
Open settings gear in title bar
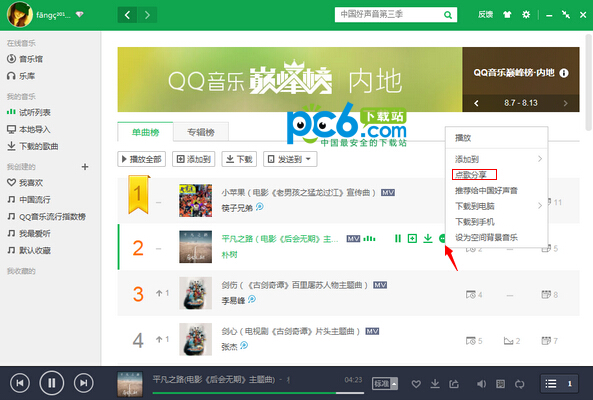tap(526, 15)
